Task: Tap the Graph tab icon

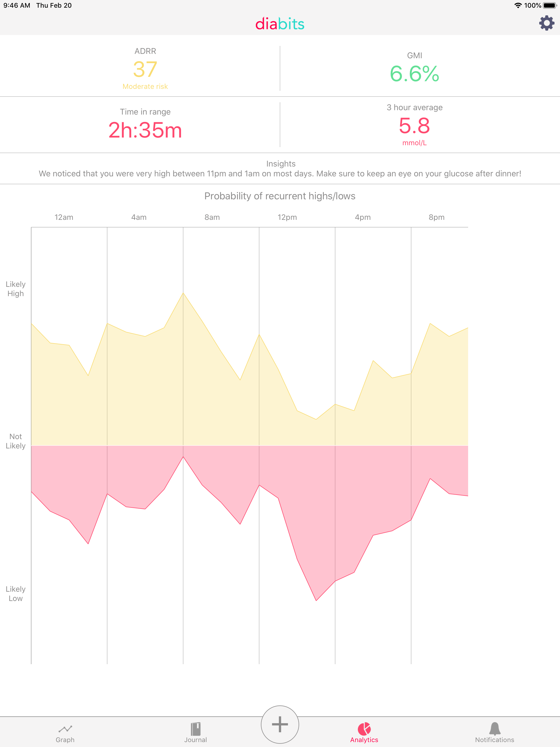Action: 65,728
